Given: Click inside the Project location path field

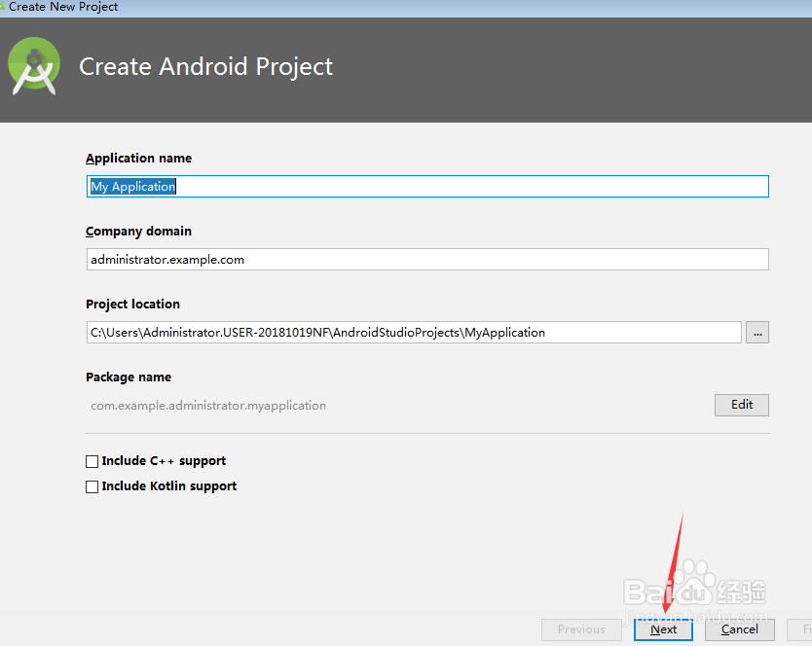Looking at the screenshot, I should tap(389, 332).
